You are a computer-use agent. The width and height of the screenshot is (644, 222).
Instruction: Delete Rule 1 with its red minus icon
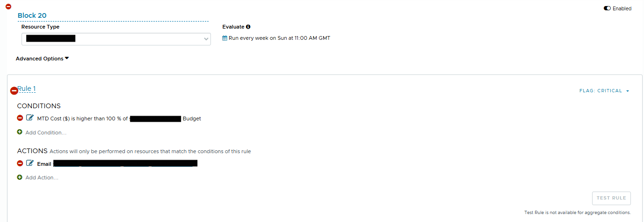[14, 90]
